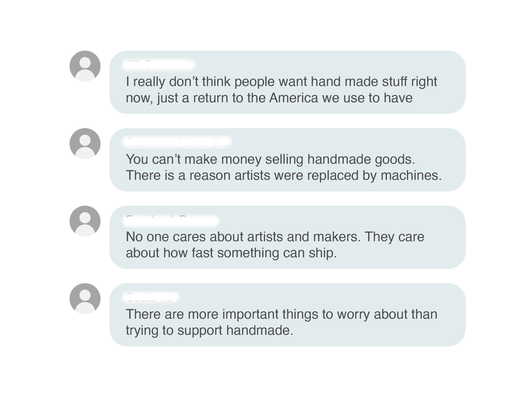Open blurred commenter name above 'I really don't think'
The width and height of the screenshot is (532, 398).
(x=160, y=64)
